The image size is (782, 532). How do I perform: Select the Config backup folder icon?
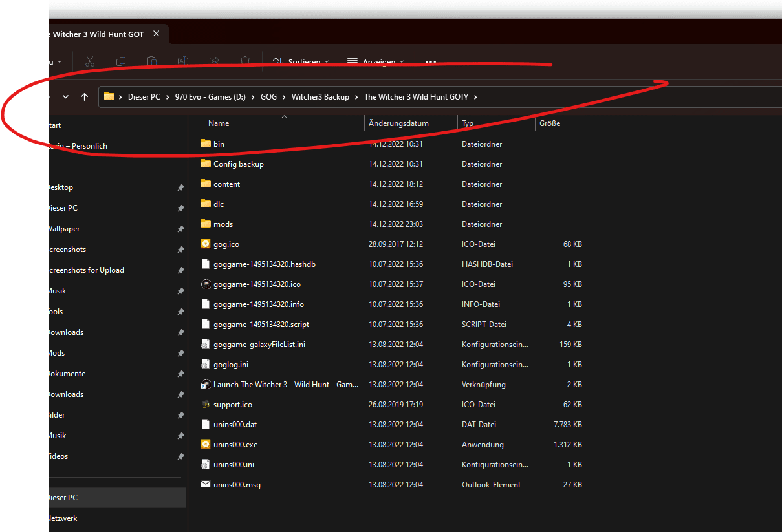[x=206, y=164]
